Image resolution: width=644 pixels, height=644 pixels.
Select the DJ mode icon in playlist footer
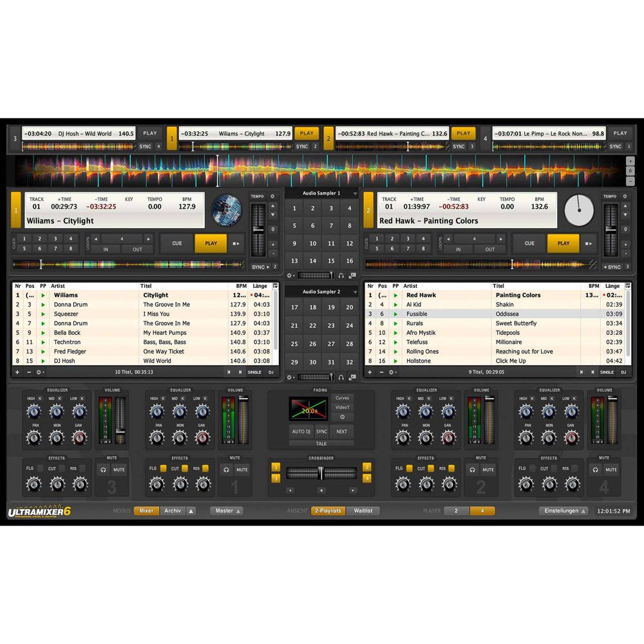tap(270, 372)
